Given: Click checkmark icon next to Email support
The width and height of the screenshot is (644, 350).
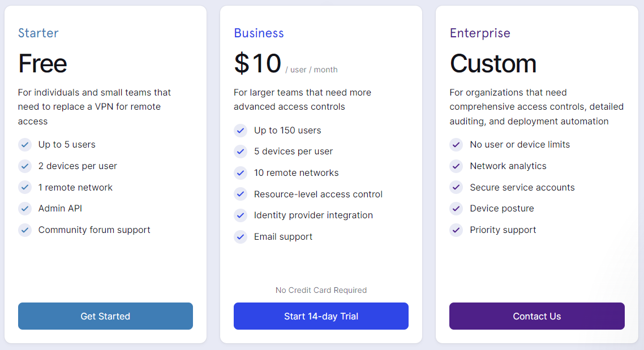Looking at the screenshot, I should pos(241,237).
